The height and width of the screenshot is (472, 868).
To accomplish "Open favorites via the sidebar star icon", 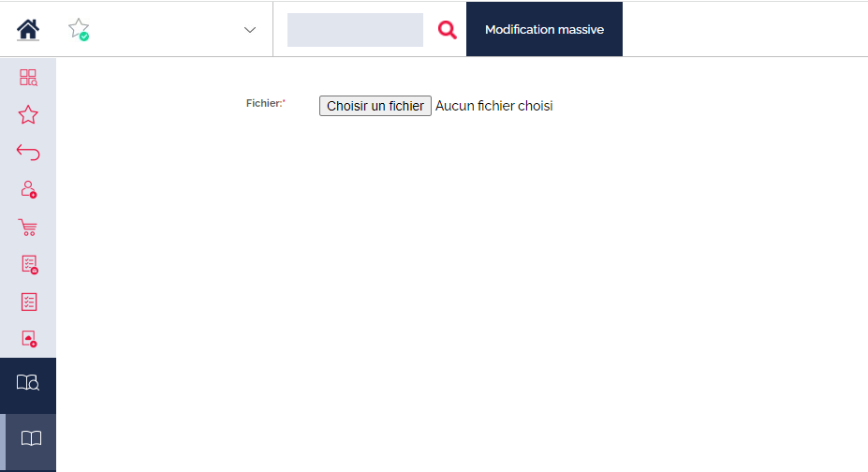I will point(28,115).
